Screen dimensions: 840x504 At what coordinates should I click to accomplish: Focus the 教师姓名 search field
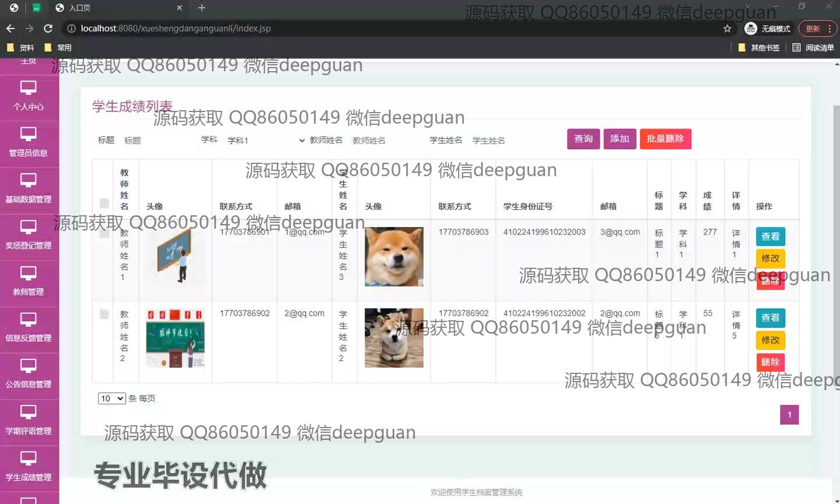[386, 141]
